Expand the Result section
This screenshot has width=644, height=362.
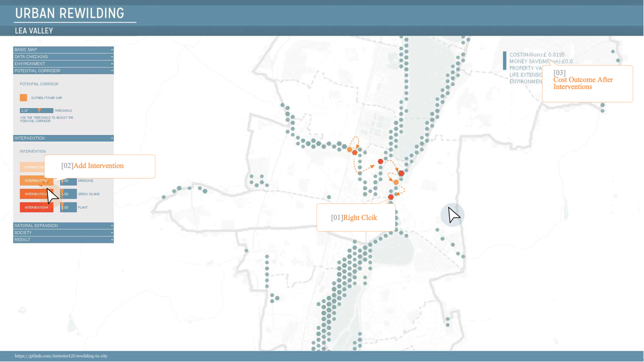click(x=63, y=240)
